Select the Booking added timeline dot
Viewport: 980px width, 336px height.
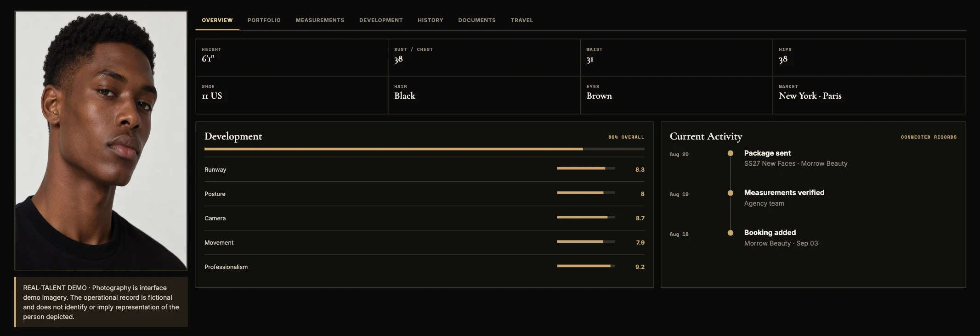(731, 233)
